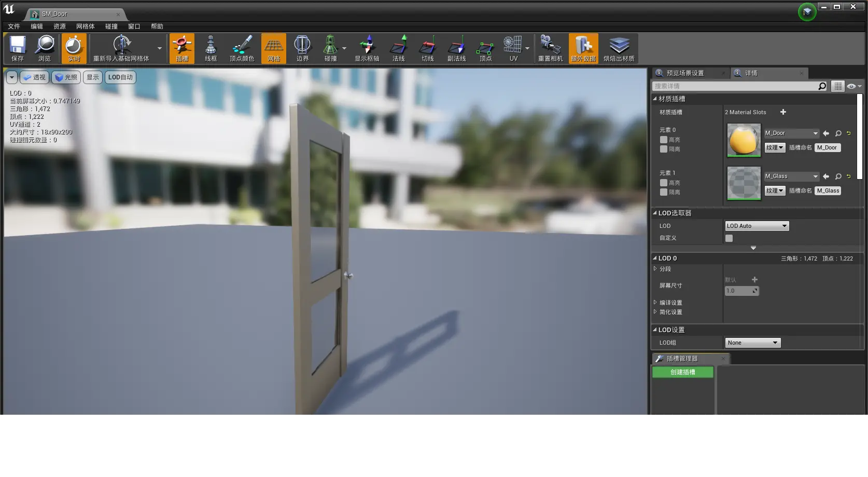Click the 显示 (Show) viewport button

(93, 77)
